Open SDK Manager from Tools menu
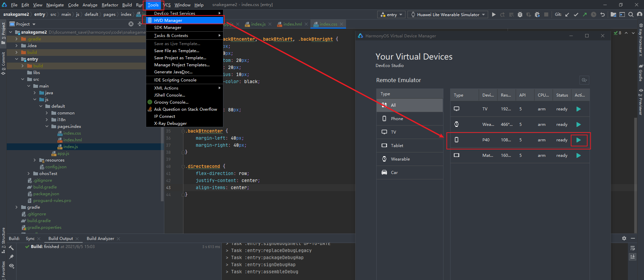The height and width of the screenshot is (280, 644). tap(185, 28)
